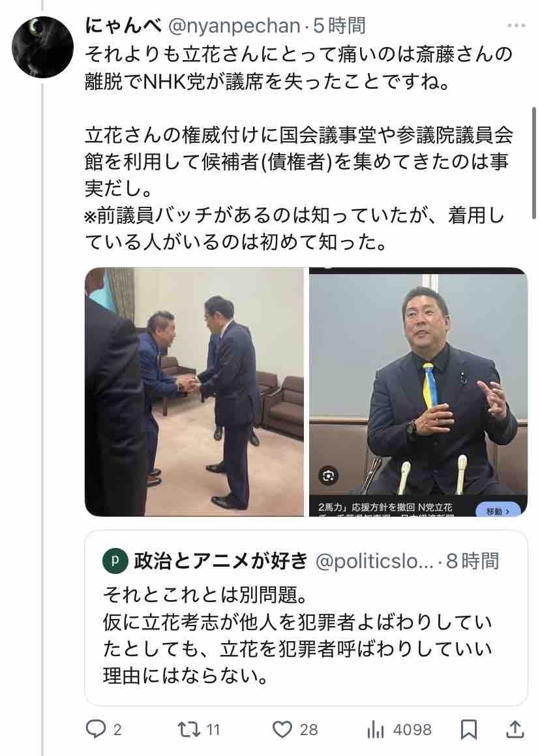The height and width of the screenshot is (756, 540).
Task: Tap the image search lens icon
Action: click(328, 476)
